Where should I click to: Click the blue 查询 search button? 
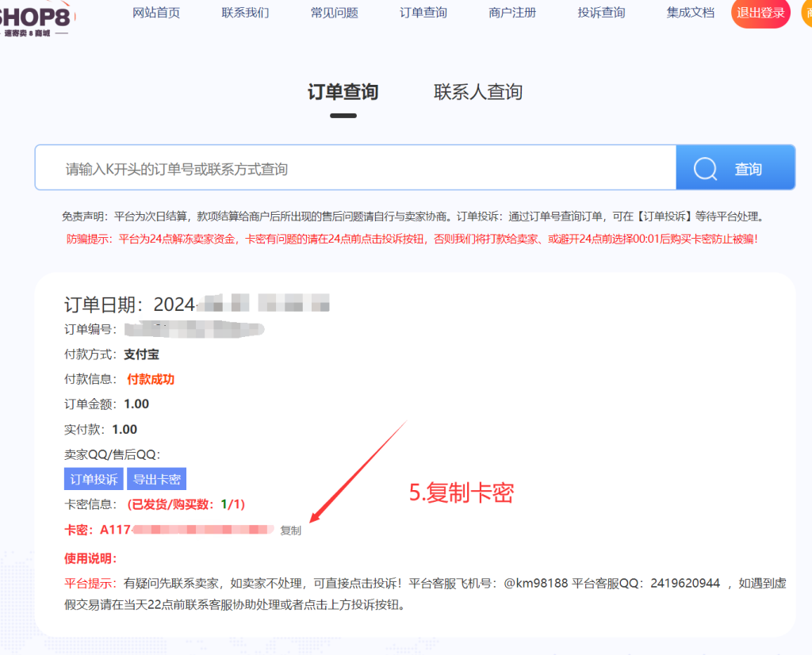[x=736, y=168]
